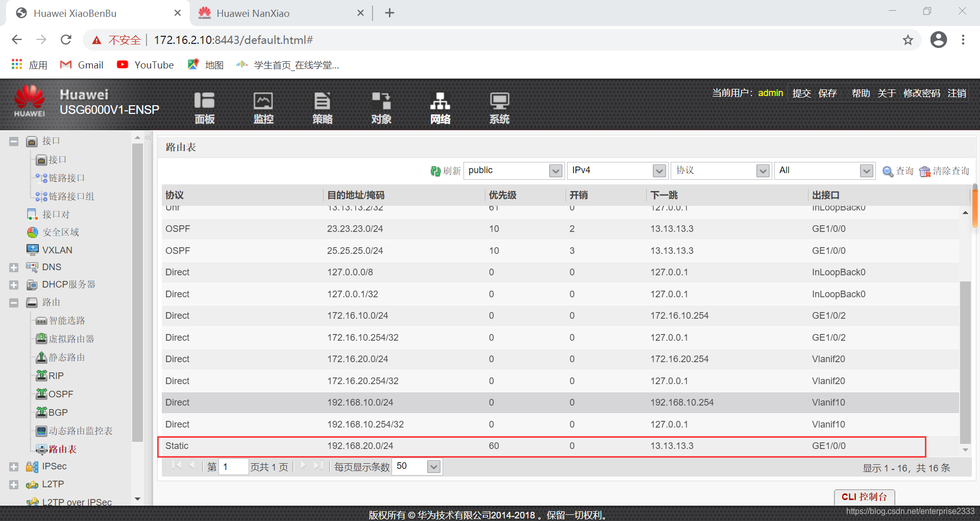980x521 pixels.
Task: Collapse the 路由 tree group
Action: [14, 303]
